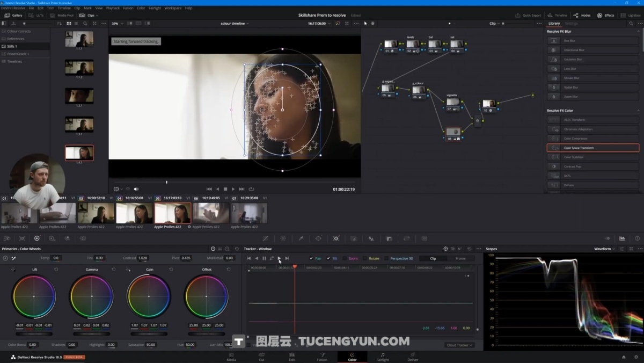Adjust the Gain master wheel slider
The height and width of the screenshot is (363, 644).
click(149, 333)
